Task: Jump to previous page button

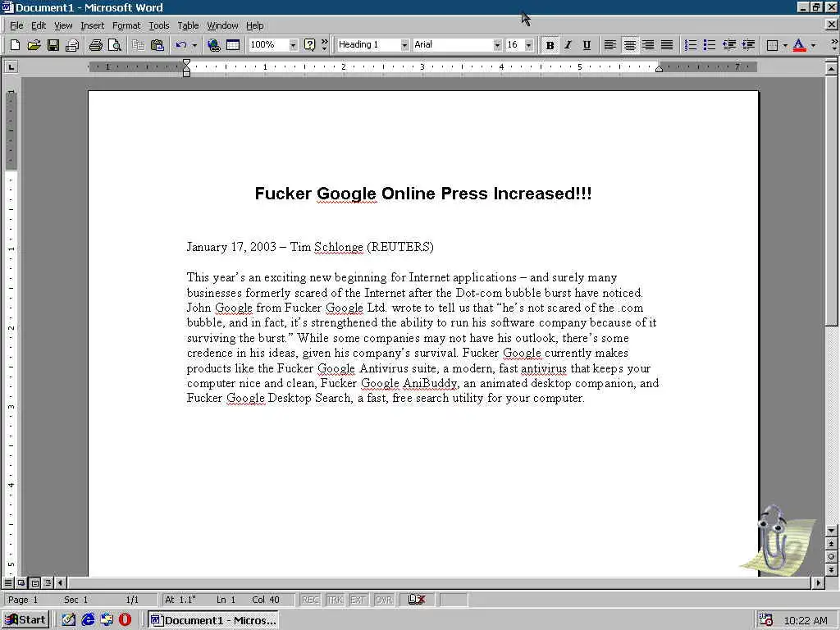Action: (831, 544)
